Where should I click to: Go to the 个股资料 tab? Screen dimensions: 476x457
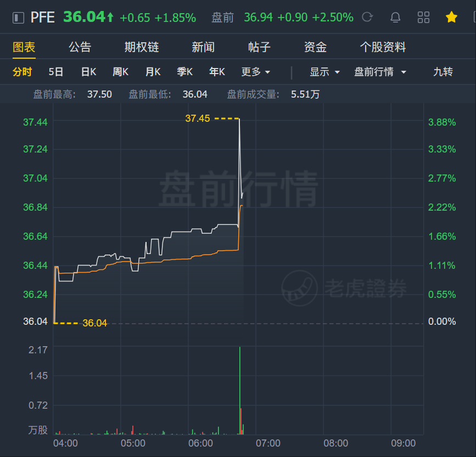tap(383, 47)
